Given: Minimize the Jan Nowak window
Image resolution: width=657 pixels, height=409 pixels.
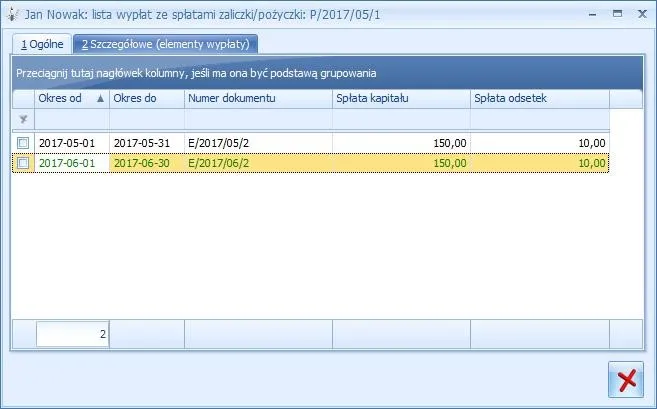Looking at the screenshot, I should pos(591,14).
